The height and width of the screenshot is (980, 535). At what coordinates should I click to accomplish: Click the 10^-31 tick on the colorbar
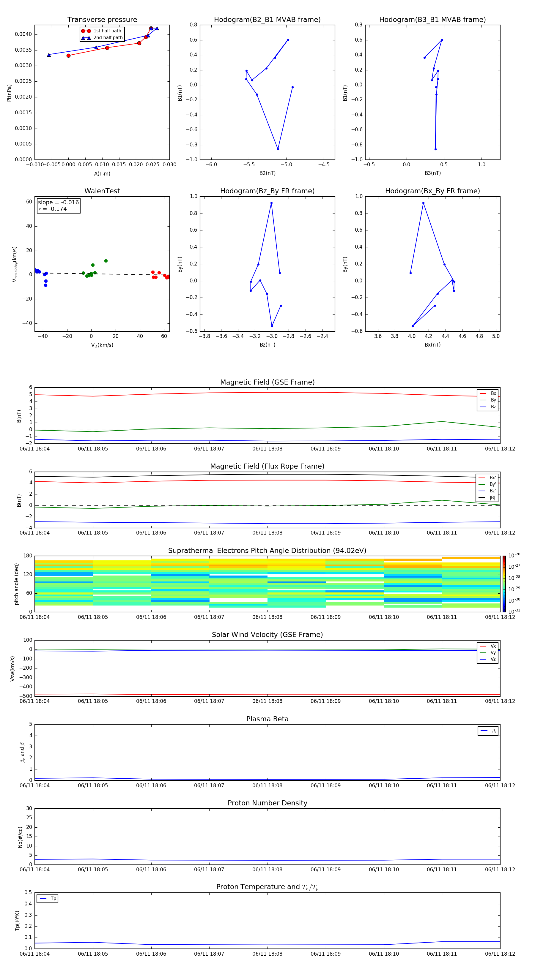(x=514, y=611)
